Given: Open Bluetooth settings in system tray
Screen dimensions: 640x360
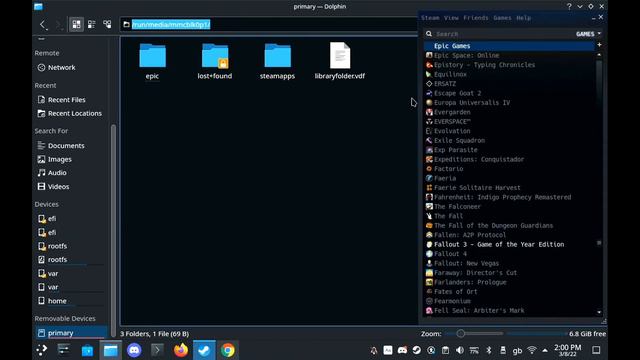Looking at the screenshot, I should click(489, 350).
